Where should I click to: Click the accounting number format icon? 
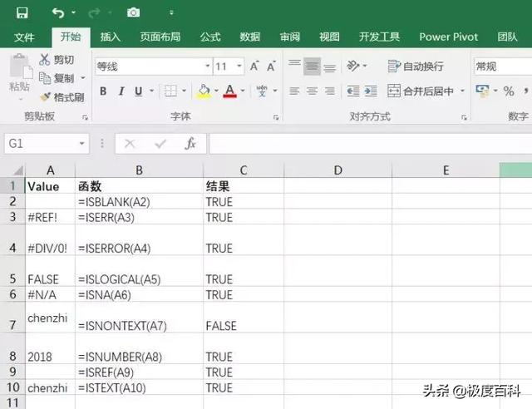click(482, 91)
